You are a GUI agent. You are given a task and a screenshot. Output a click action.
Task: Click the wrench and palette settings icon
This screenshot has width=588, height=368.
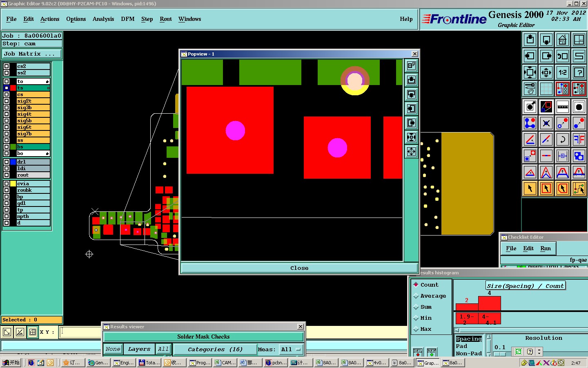click(x=530, y=89)
